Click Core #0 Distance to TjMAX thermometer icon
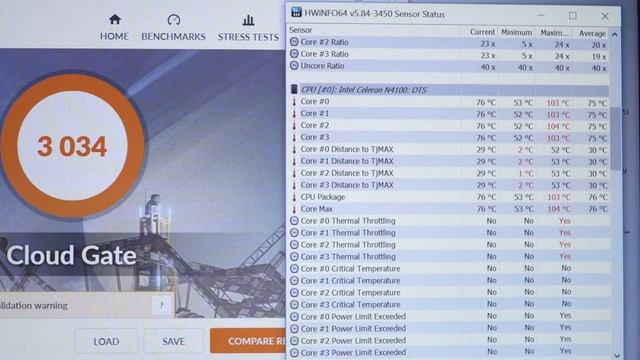640x360 pixels. pyautogui.click(x=294, y=149)
